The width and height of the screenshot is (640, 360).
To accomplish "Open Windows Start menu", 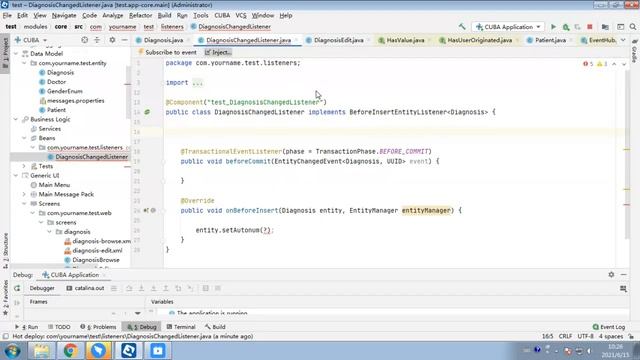I will (x=12, y=351).
